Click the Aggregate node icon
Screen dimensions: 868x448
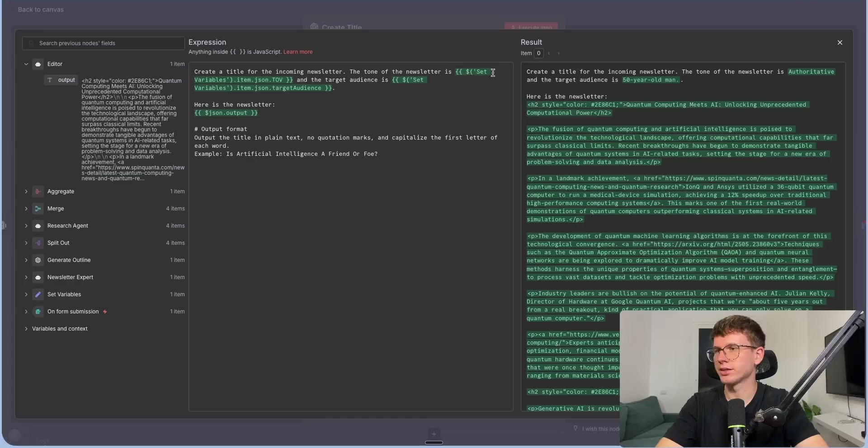(38, 191)
